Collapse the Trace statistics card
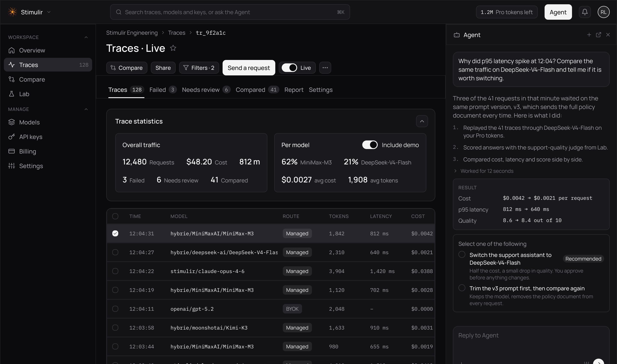Screen dimensions: 617x364 422,121
